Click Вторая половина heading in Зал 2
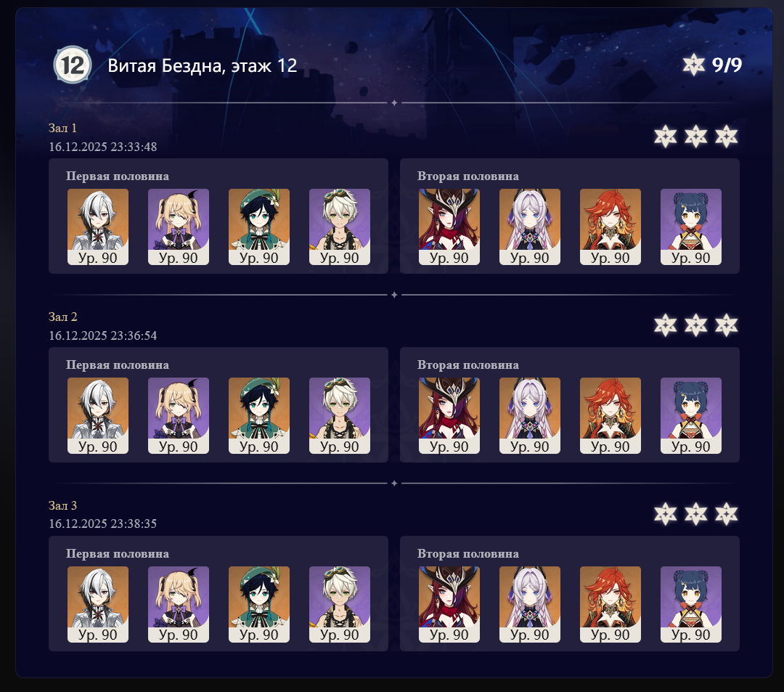This screenshot has height=692, width=784. tap(468, 365)
